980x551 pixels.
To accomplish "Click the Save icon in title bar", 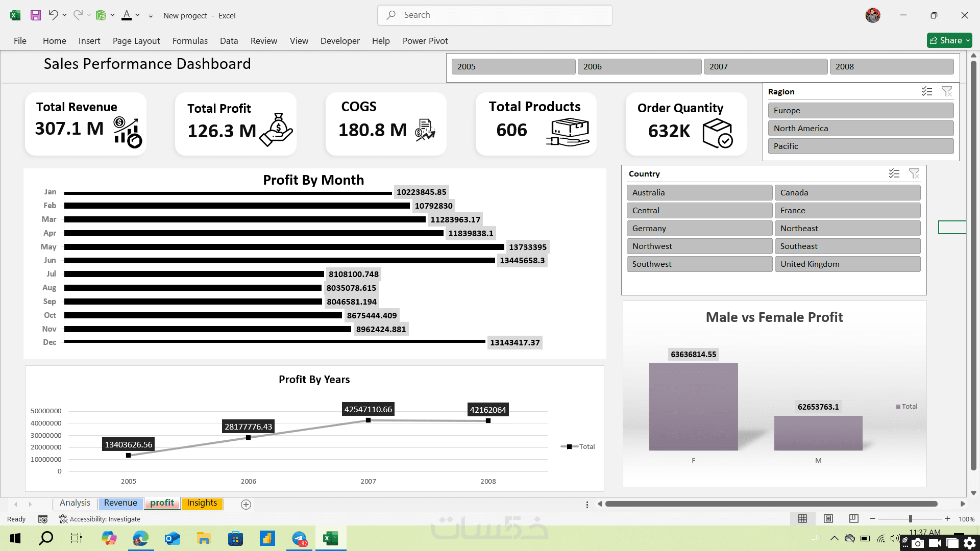I will pyautogui.click(x=35, y=15).
